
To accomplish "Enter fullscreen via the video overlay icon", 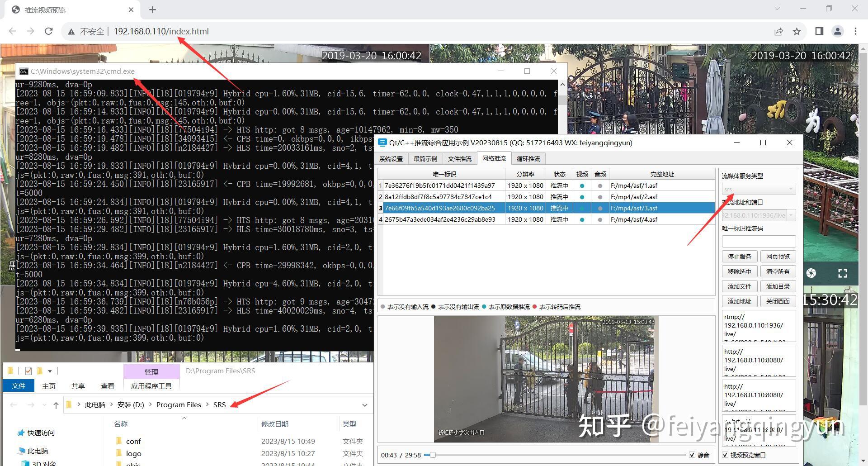I will pos(843,273).
